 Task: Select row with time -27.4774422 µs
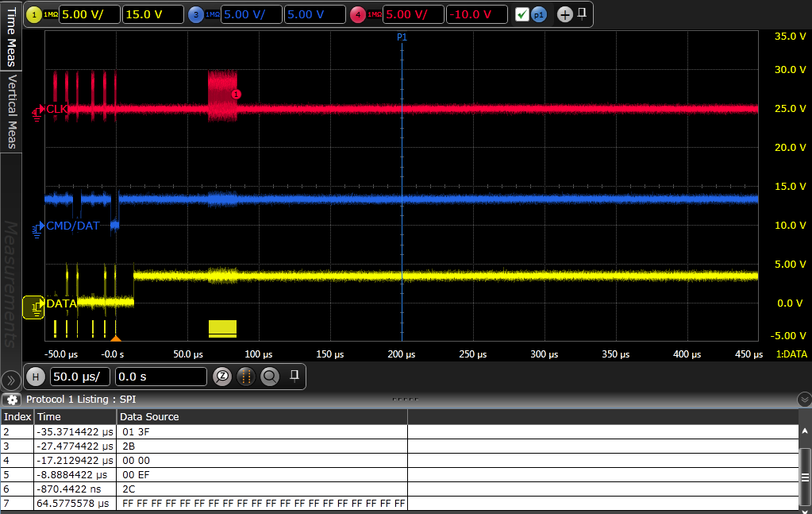tap(400, 446)
